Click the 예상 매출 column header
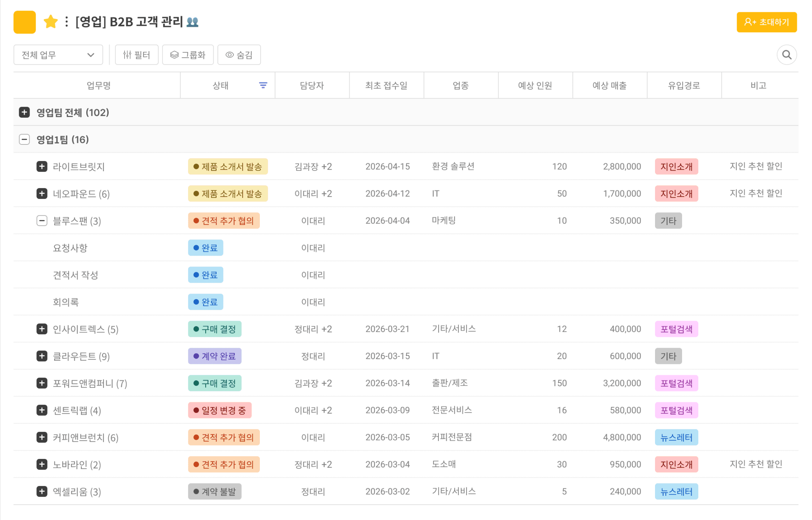Viewport: 812px width, 520px height. point(609,86)
